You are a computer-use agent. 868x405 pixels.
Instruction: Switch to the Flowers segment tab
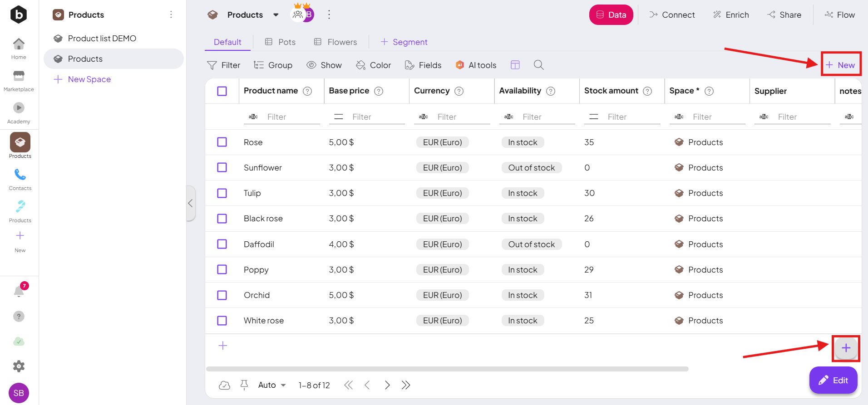335,42
